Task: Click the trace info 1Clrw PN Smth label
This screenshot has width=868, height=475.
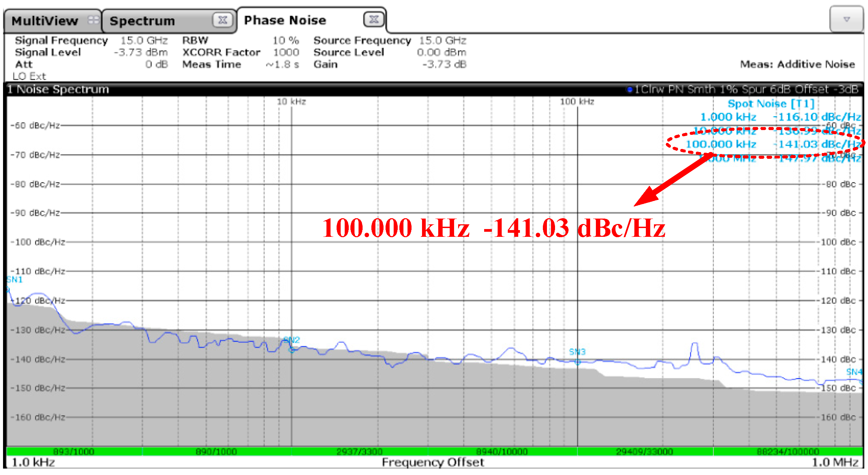Action: [742, 89]
